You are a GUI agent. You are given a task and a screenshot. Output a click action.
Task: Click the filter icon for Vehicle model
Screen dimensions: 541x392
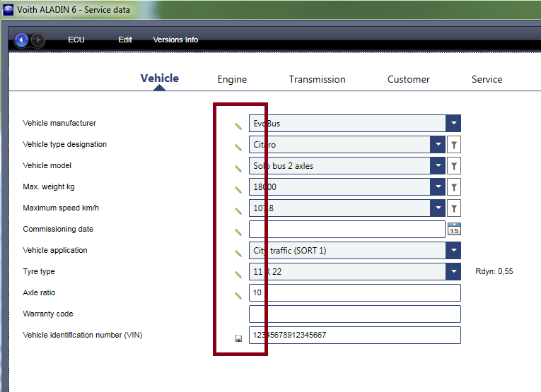tap(454, 166)
